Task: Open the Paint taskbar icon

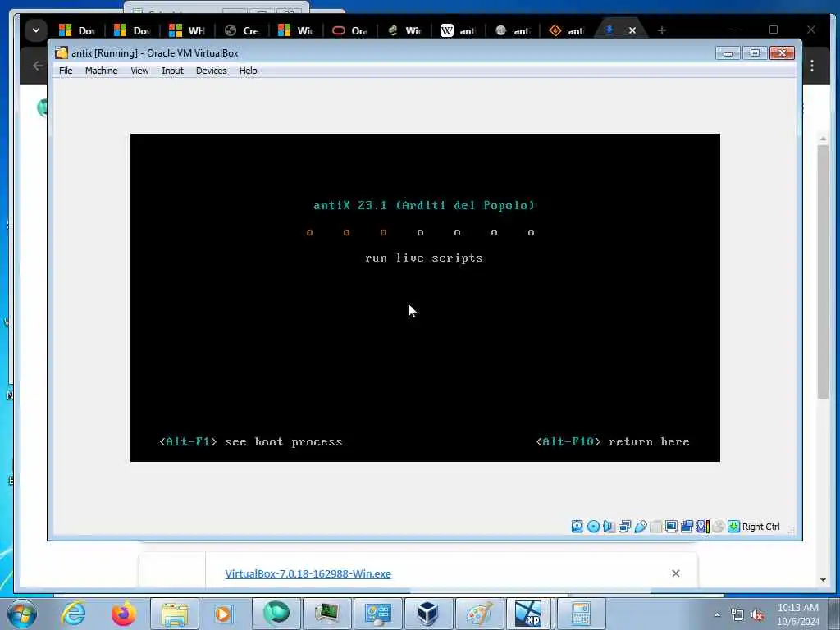Action: pos(479,614)
